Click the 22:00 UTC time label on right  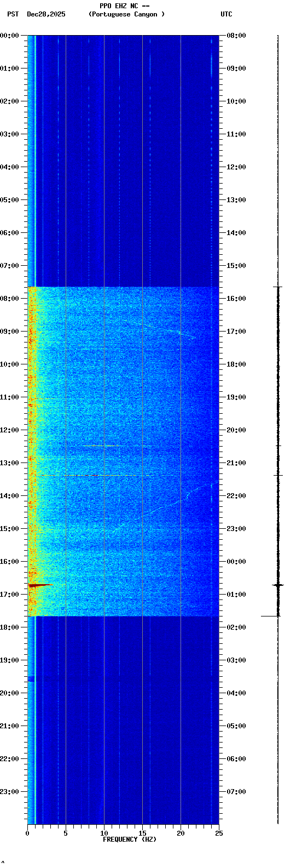click(x=236, y=496)
